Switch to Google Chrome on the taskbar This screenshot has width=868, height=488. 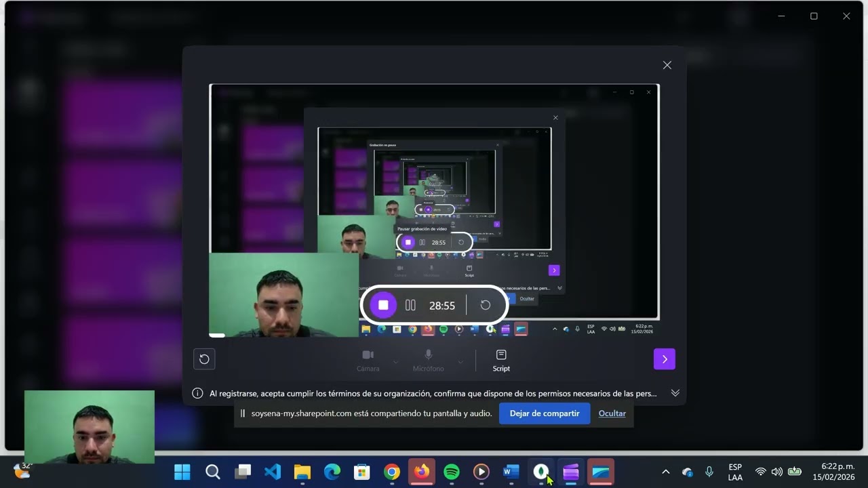click(x=392, y=472)
